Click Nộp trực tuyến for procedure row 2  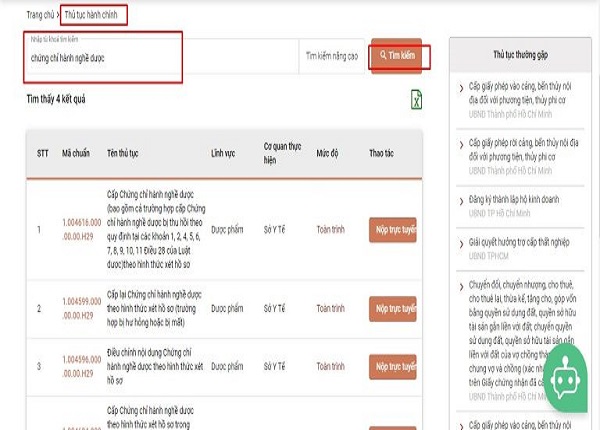393,308
